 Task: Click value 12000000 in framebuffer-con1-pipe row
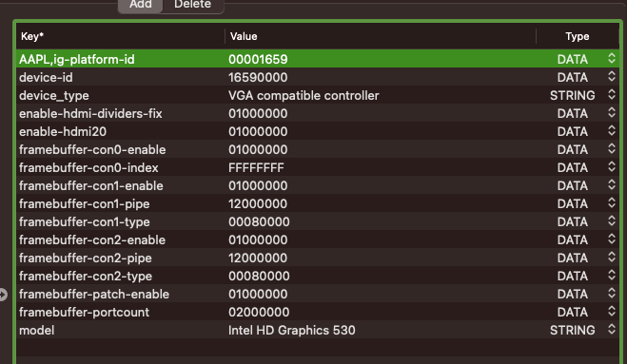[x=258, y=204]
